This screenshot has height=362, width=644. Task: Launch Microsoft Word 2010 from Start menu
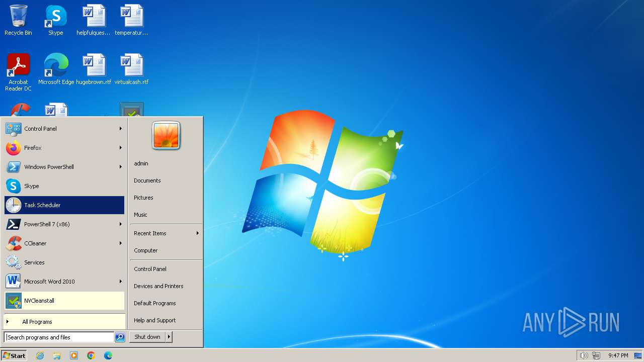point(64,282)
